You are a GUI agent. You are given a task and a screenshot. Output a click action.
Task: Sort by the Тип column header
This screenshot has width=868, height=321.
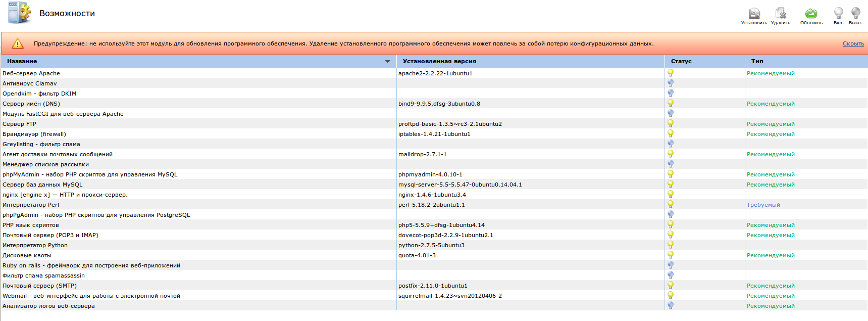point(757,61)
